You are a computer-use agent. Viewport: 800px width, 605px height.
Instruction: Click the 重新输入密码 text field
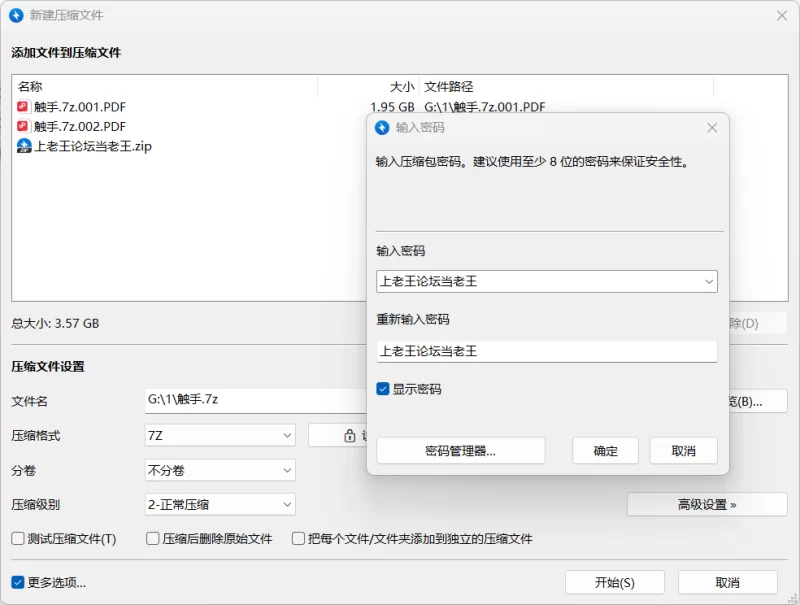[546, 351]
